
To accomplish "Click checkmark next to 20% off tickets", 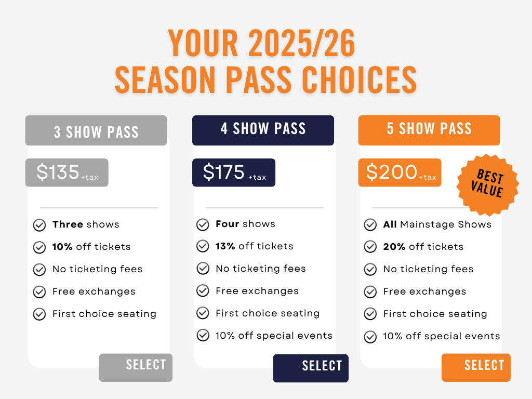I will pyautogui.click(x=370, y=247).
